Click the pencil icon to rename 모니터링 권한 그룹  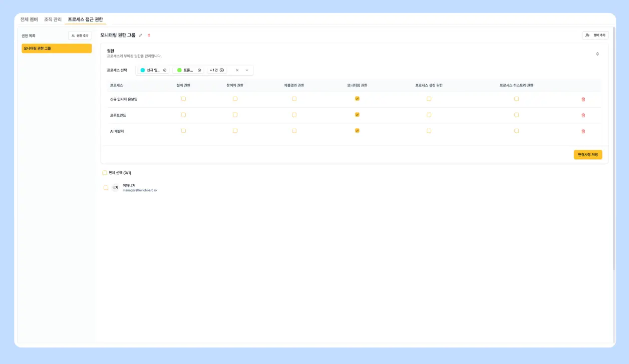[141, 36]
